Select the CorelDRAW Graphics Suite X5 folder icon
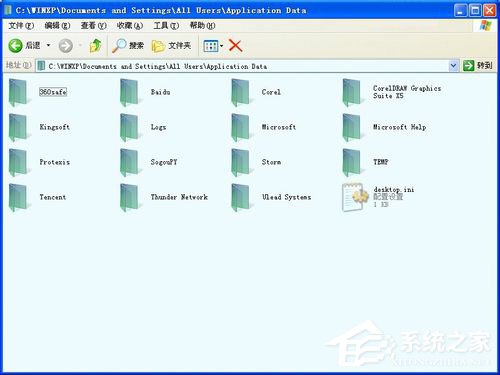Screen dimensions: 500x375 pos(352,92)
